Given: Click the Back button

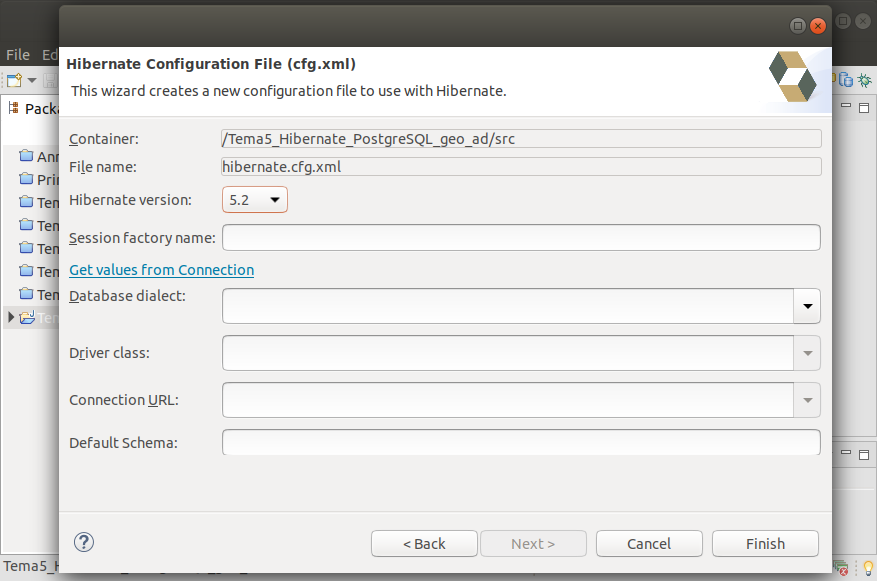Looking at the screenshot, I should point(424,544).
